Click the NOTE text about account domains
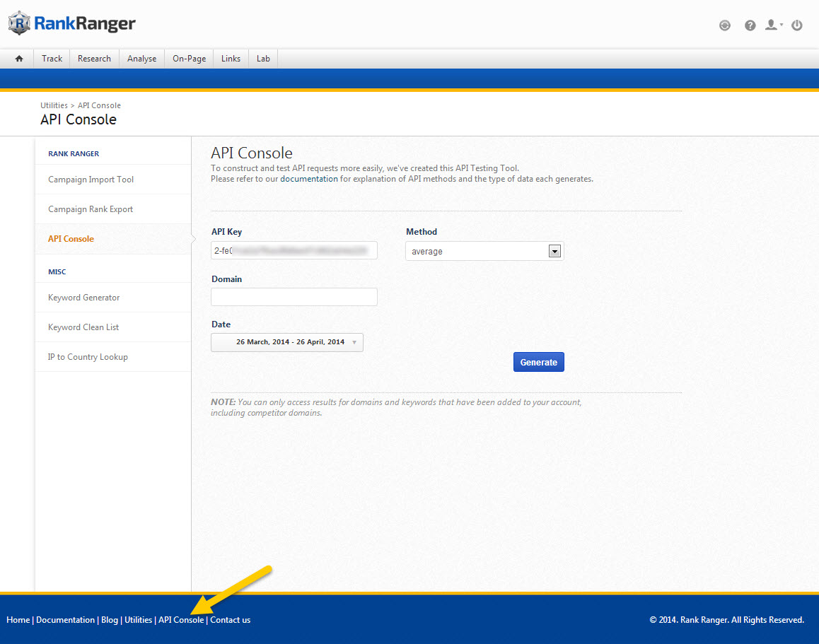This screenshot has width=819, height=644. click(396, 408)
